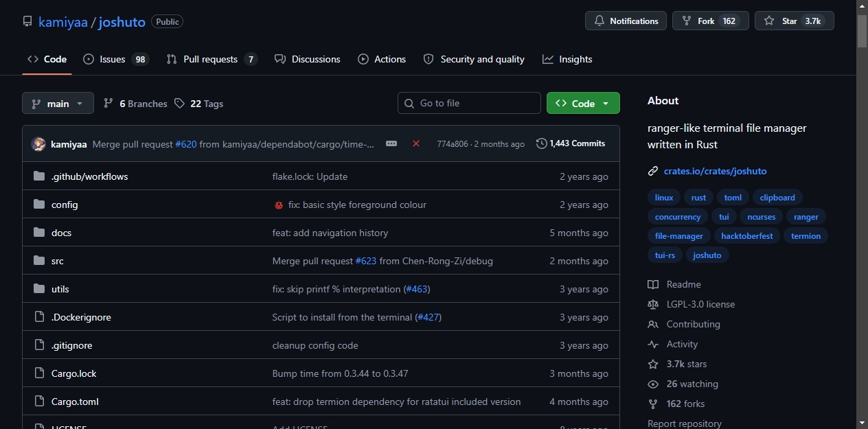
Task: Open pull request #620 link
Action: (x=186, y=144)
